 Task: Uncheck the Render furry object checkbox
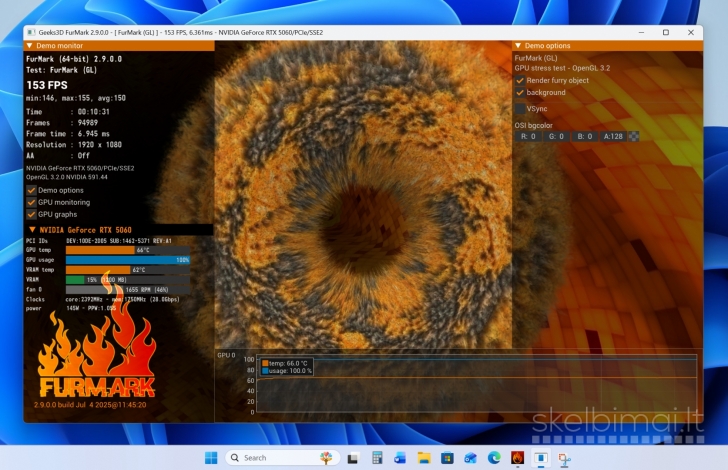pyautogui.click(x=520, y=80)
